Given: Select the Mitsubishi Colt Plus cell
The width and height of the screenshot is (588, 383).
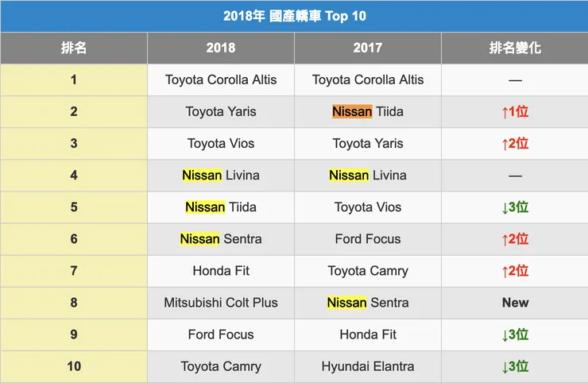Looking at the screenshot, I should click(221, 303).
